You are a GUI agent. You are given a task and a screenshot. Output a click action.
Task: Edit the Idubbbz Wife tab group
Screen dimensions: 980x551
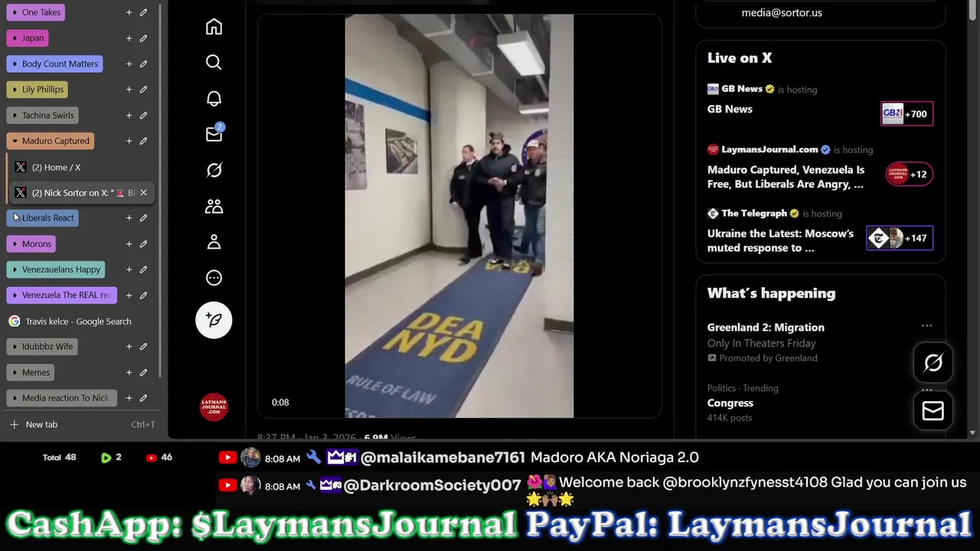[143, 347]
